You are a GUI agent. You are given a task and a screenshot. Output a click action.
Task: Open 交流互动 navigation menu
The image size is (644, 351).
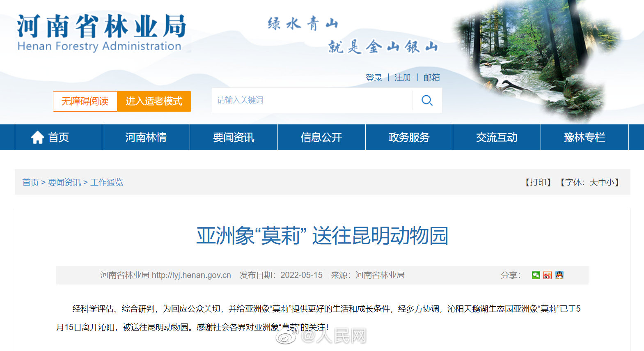pos(497,137)
